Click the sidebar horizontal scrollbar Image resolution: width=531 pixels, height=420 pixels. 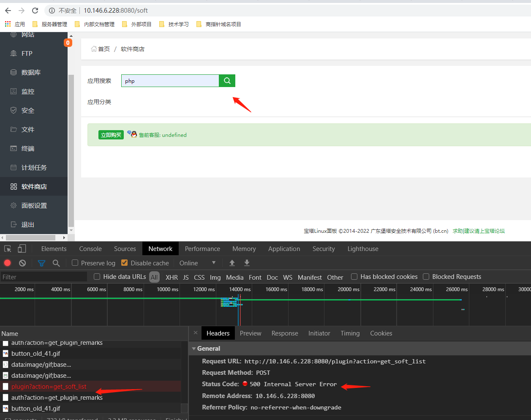click(30, 237)
